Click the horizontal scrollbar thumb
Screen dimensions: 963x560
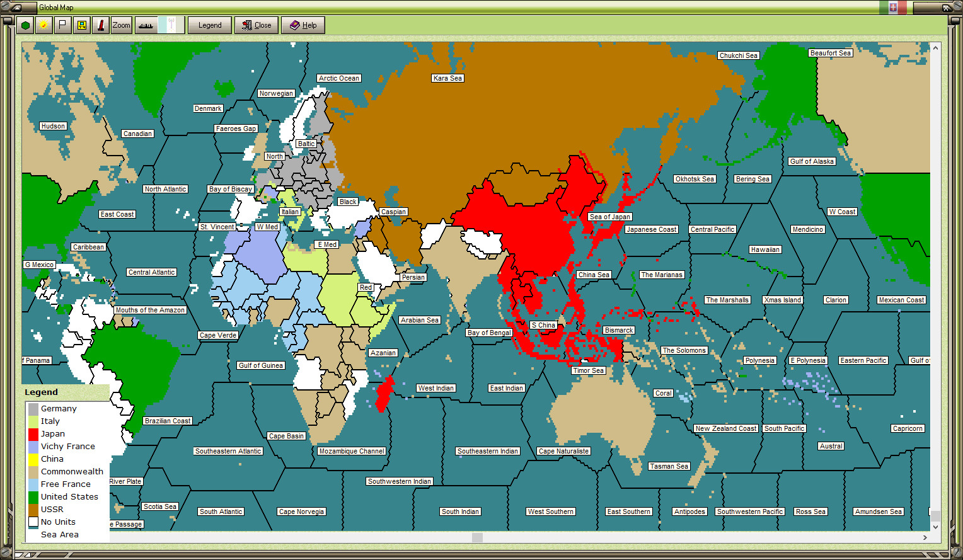[x=477, y=537]
